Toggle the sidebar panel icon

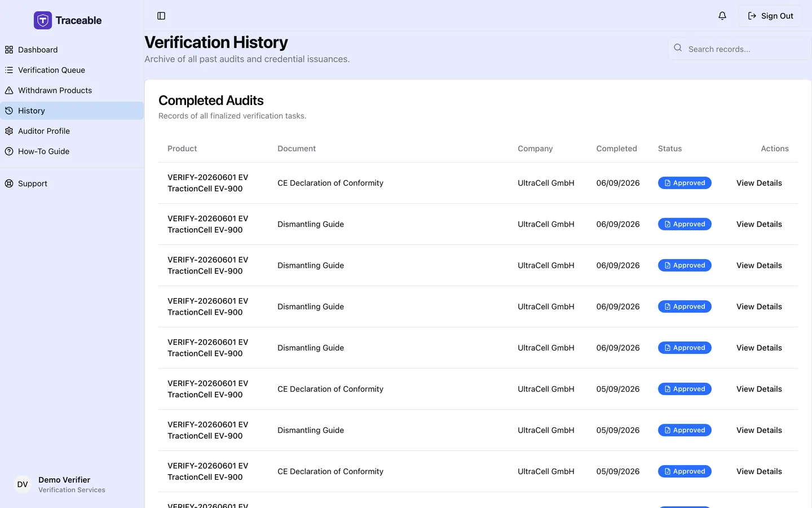tap(161, 16)
